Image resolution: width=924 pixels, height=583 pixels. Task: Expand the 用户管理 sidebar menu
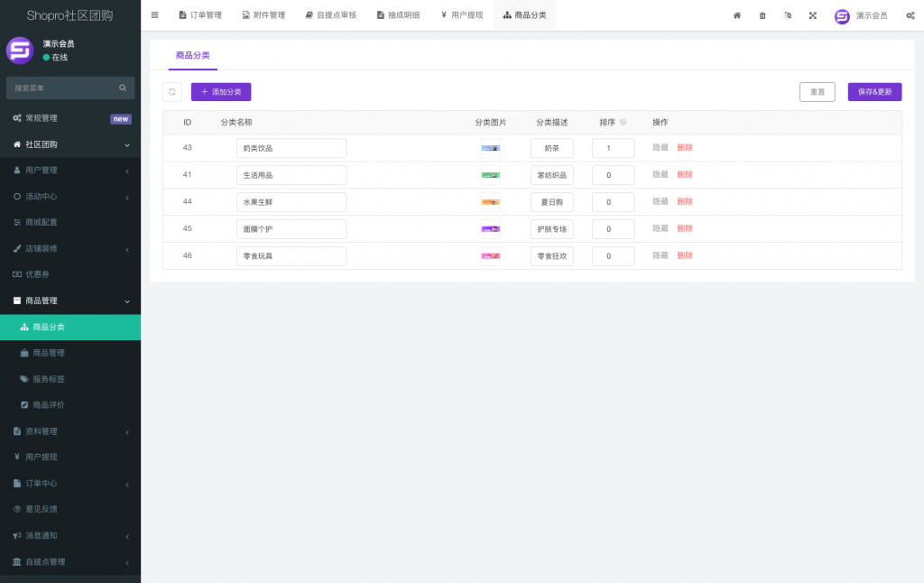click(70, 171)
